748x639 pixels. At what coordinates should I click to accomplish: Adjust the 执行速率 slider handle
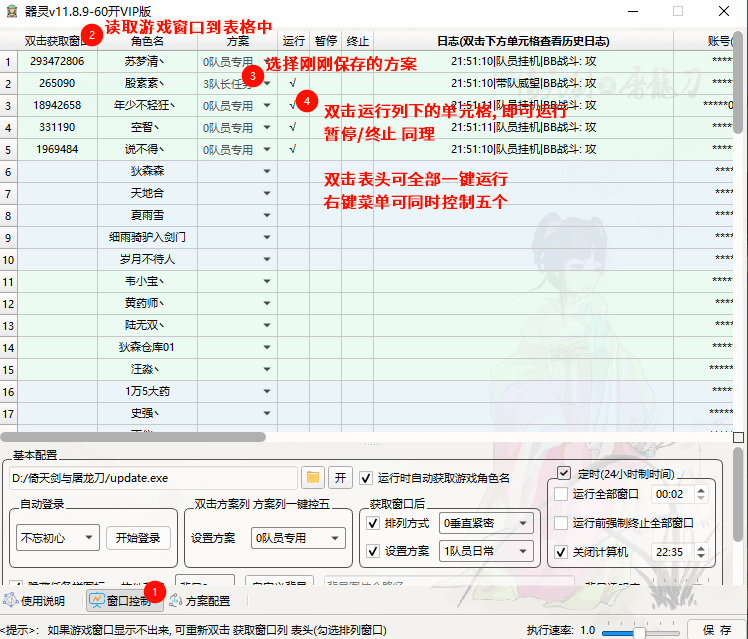639,633
